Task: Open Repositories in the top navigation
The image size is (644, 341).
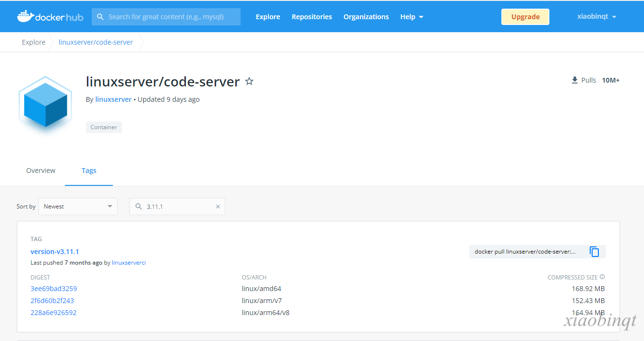Action: pyautogui.click(x=312, y=17)
